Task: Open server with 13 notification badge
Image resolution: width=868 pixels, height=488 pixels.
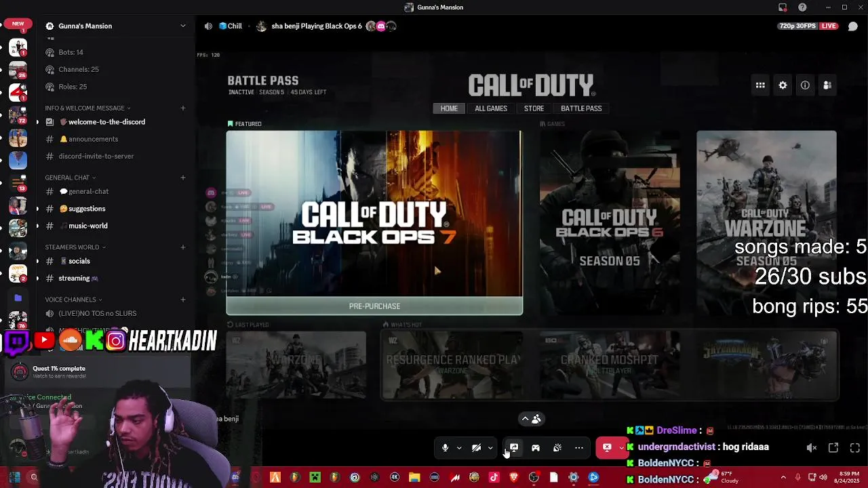Action: [x=18, y=183]
